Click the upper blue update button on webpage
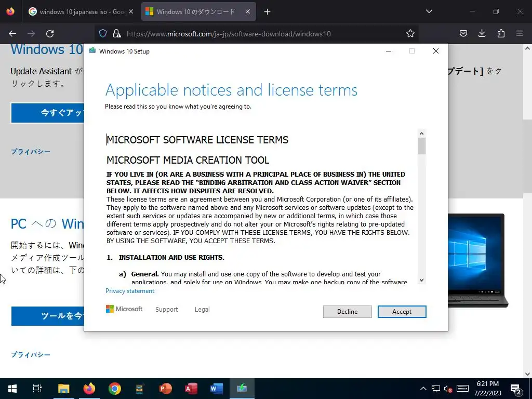The image size is (532, 399). click(47, 113)
